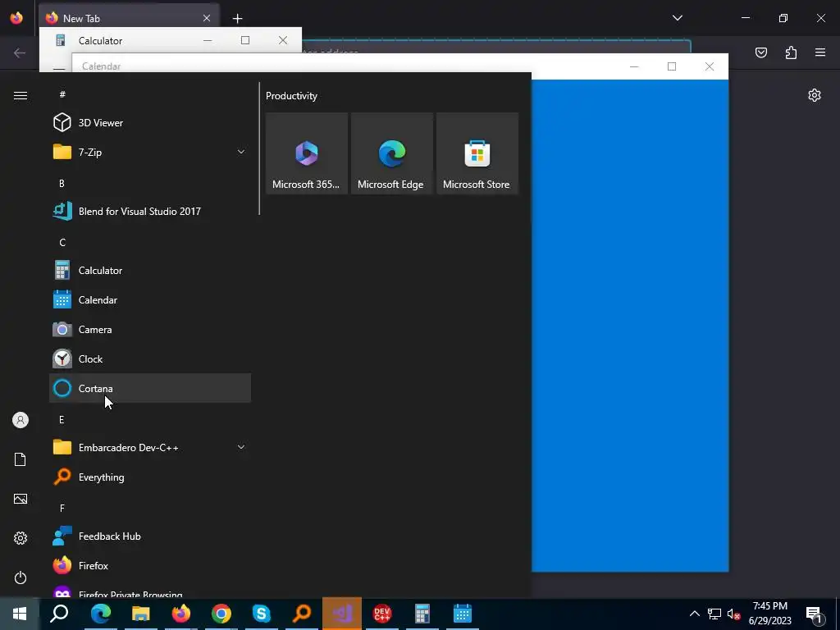Select the Firefox New Tab tab
Screen dimensions: 840x630
point(129,18)
